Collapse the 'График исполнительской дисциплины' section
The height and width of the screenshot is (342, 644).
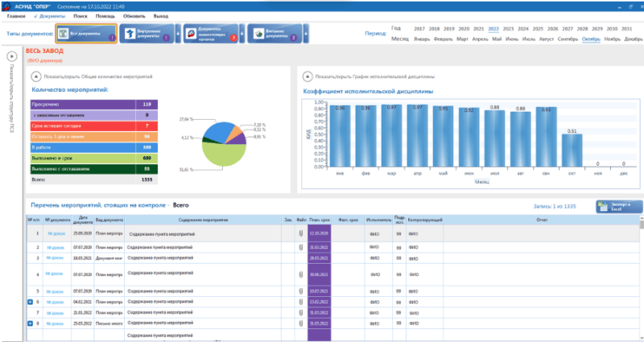(307, 76)
